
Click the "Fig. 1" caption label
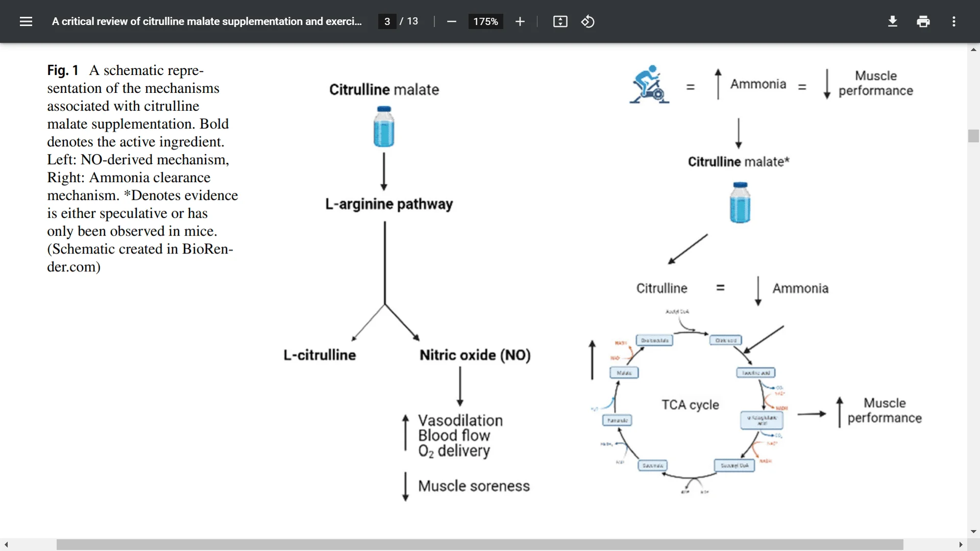click(63, 70)
